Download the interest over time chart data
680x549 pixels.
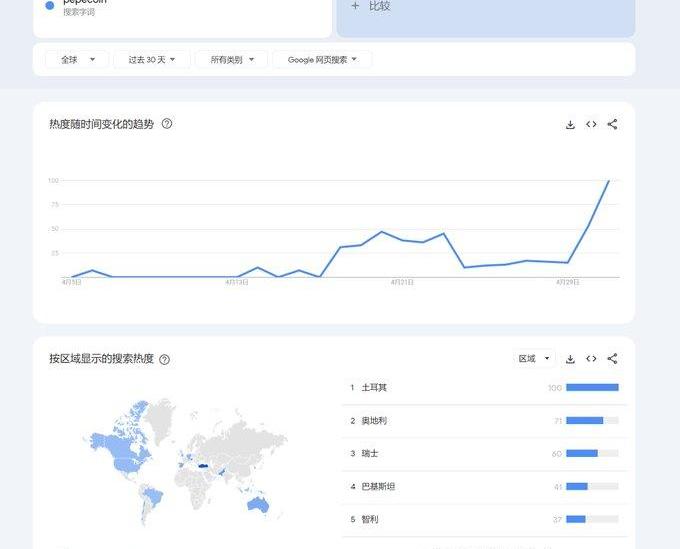point(570,125)
